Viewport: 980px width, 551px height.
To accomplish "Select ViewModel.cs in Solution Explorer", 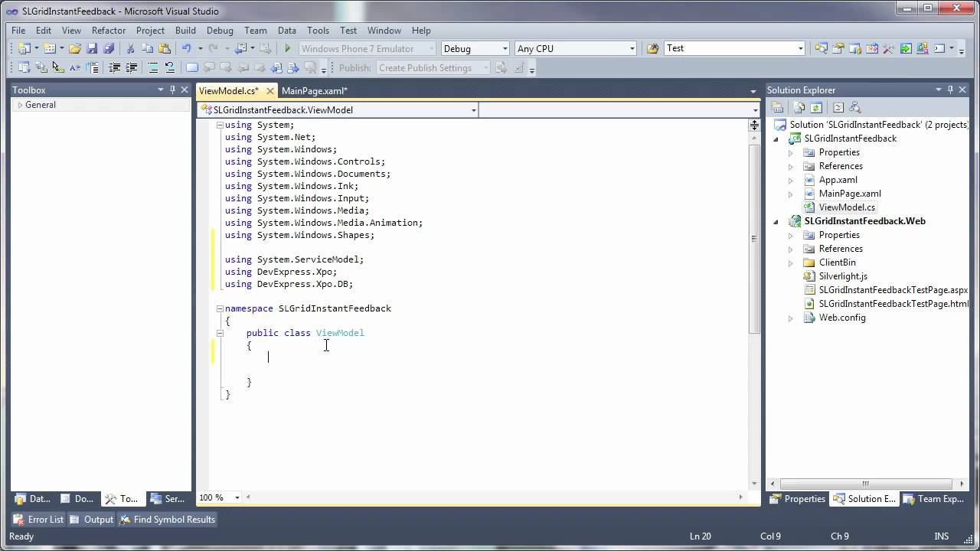I will tap(846, 207).
